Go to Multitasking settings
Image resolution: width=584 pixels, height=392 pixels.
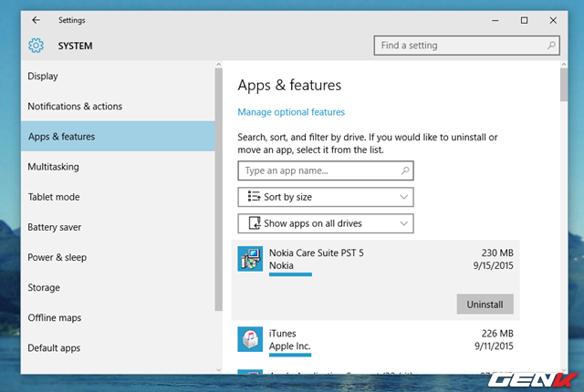point(118,166)
